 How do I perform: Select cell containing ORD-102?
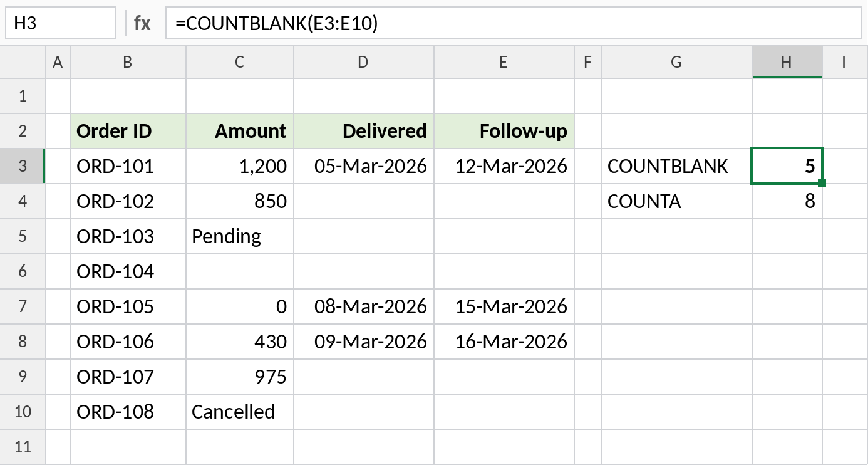tap(128, 201)
